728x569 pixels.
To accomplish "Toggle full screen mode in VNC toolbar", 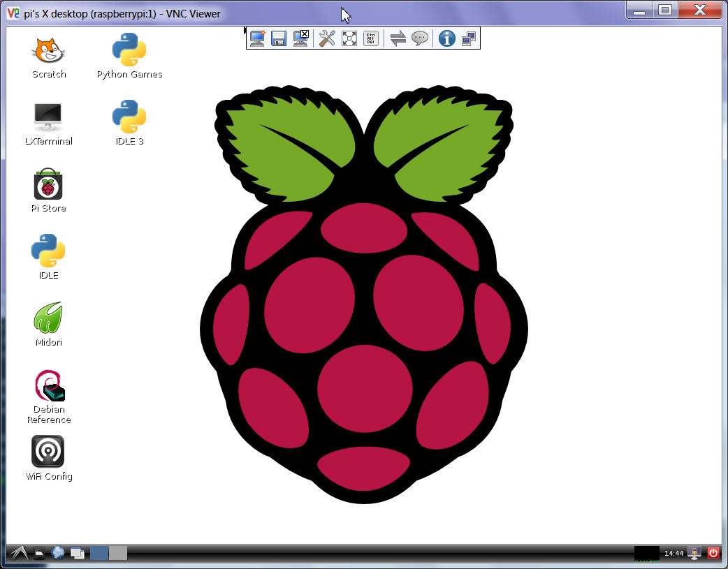I will click(349, 38).
